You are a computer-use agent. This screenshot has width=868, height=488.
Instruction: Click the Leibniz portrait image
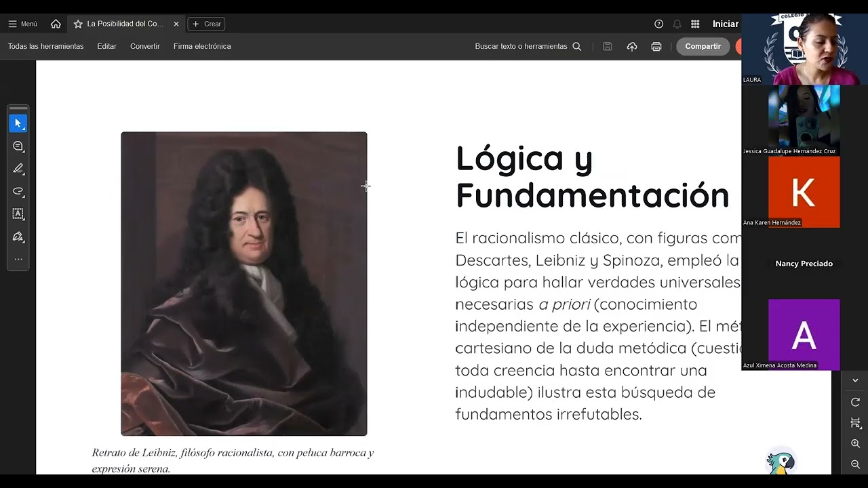click(x=244, y=283)
